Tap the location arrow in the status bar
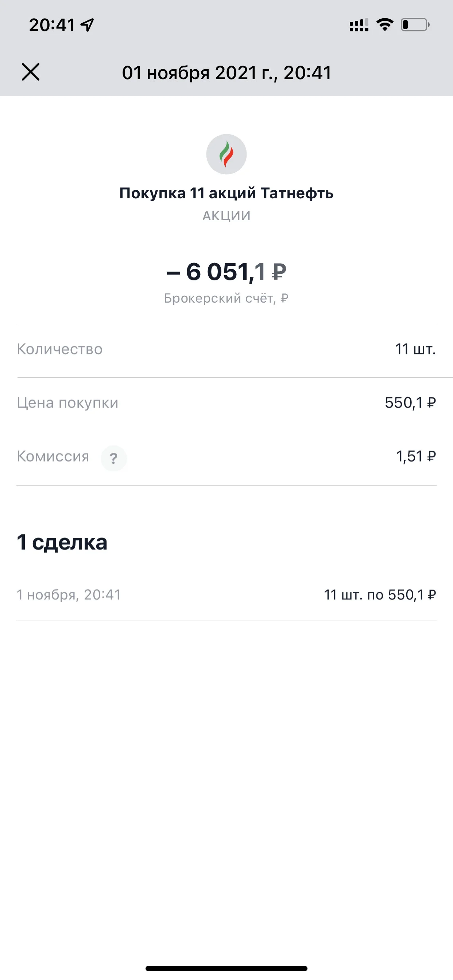Image resolution: width=453 pixels, height=980 pixels. tap(87, 25)
